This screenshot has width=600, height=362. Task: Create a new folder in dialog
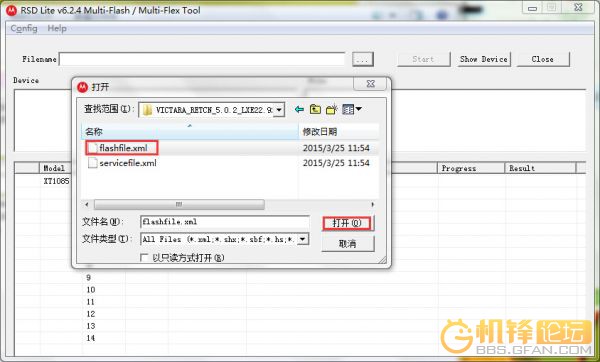point(332,109)
